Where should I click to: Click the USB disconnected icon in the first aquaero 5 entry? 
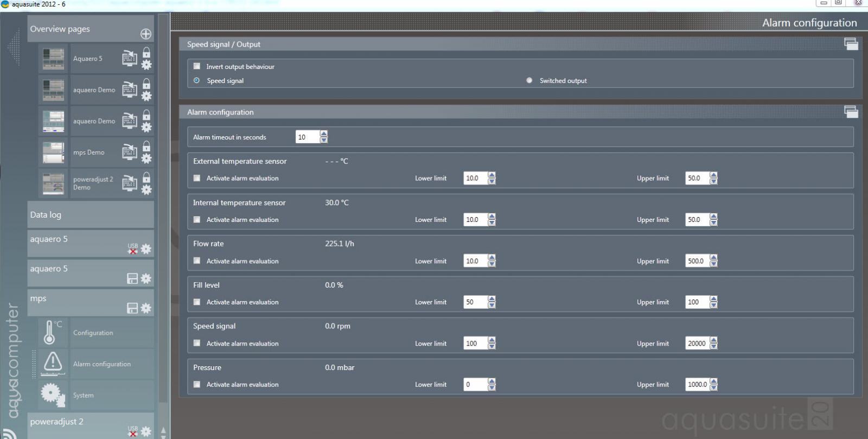pyautogui.click(x=132, y=249)
